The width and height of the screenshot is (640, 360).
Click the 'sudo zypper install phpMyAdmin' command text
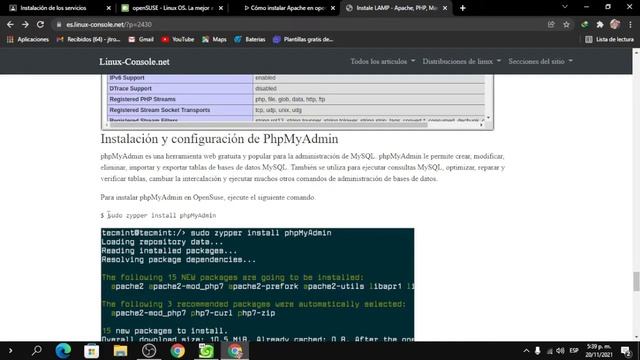click(162, 215)
